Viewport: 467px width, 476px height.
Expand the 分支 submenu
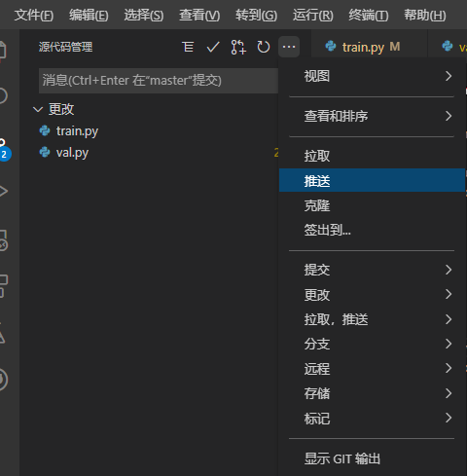pos(372,344)
